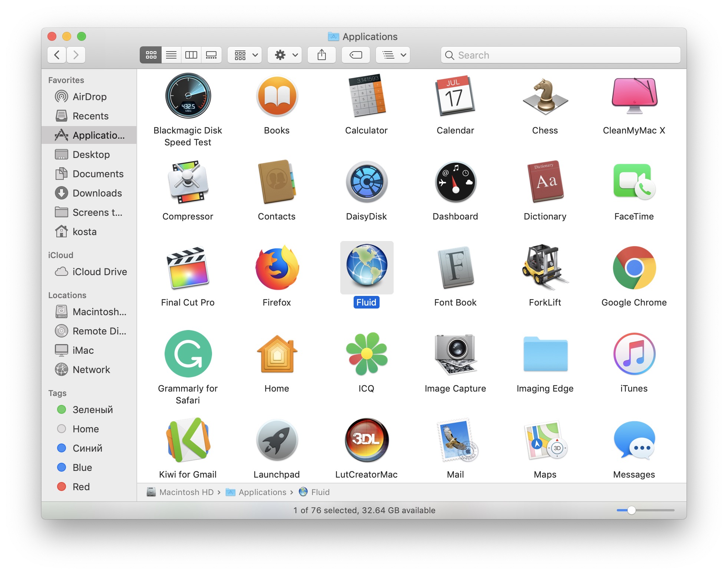Image resolution: width=728 pixels, height=574 pixels.
Task: Select the Google Chrome app icon
Action: point(634,268)
